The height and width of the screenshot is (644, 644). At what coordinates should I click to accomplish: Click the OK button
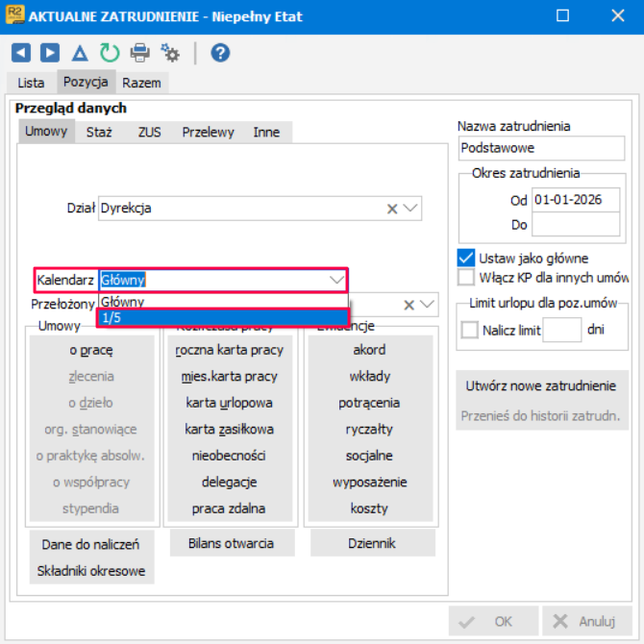point(493,621)
